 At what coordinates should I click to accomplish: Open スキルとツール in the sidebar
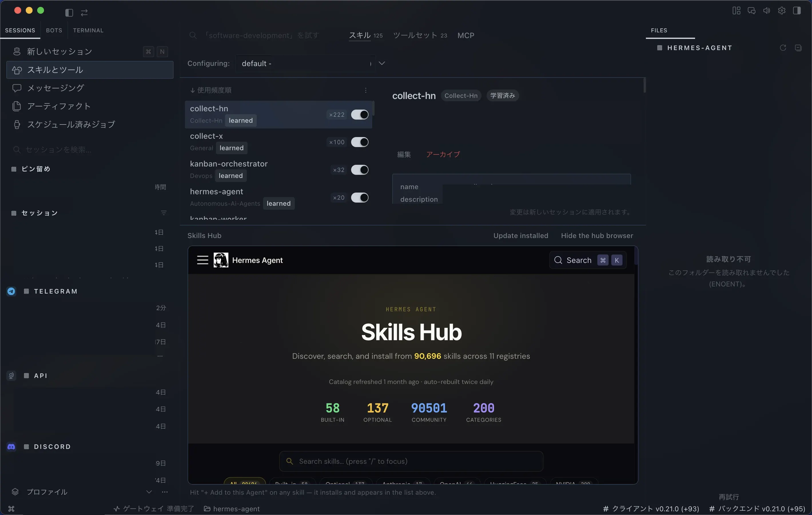[x=90, y=70]
